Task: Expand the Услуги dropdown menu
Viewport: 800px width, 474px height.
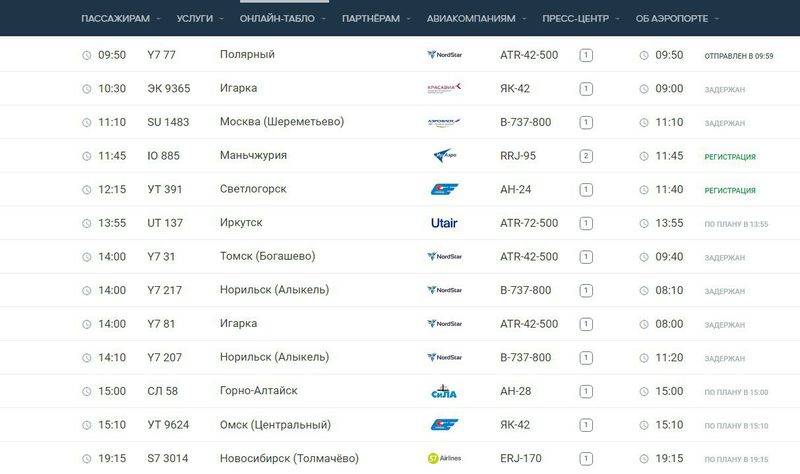Action: (x=201, y=18)
